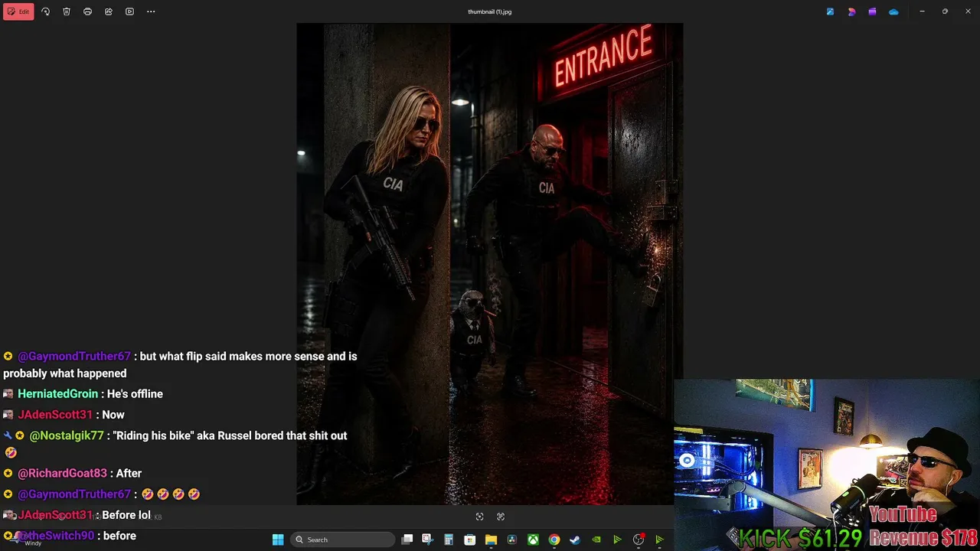Open Calculator from the taskbar
Viewport: 980px width, 551px height.
point(449,540)
